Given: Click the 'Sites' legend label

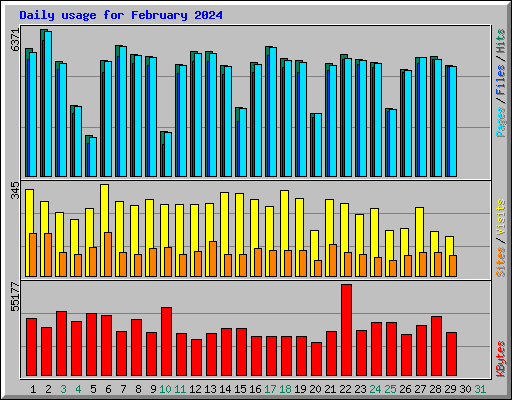Looking at the screenshot, I should pos(501,262).
